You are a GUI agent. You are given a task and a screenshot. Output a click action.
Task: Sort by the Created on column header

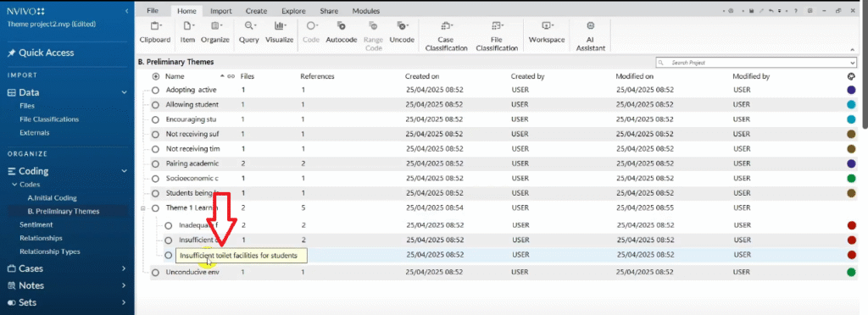(x=422, y=76)
